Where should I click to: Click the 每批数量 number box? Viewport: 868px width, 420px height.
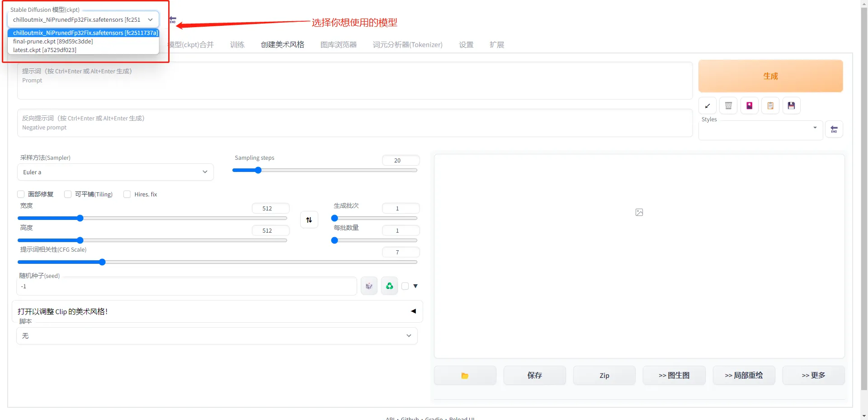[401, 230]
